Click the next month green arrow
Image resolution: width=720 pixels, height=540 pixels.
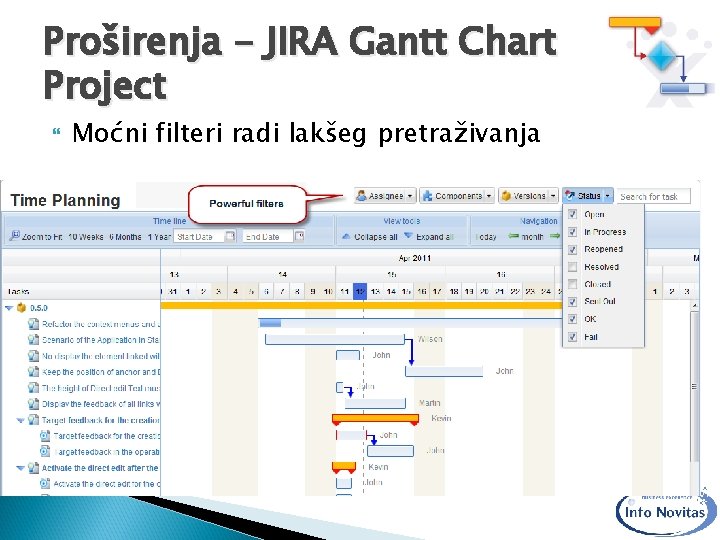tap(555, 236)
